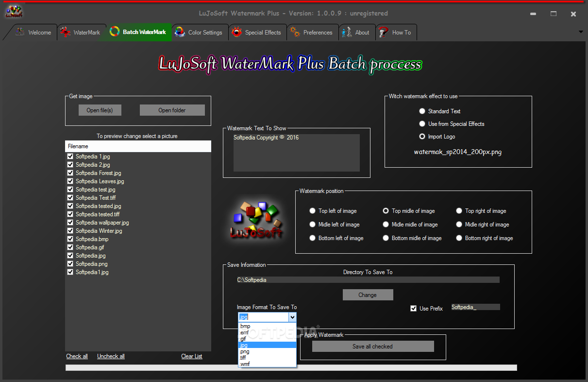Toggle the image format dropdown arrow

pyautogui.click(x=292, y=317)
